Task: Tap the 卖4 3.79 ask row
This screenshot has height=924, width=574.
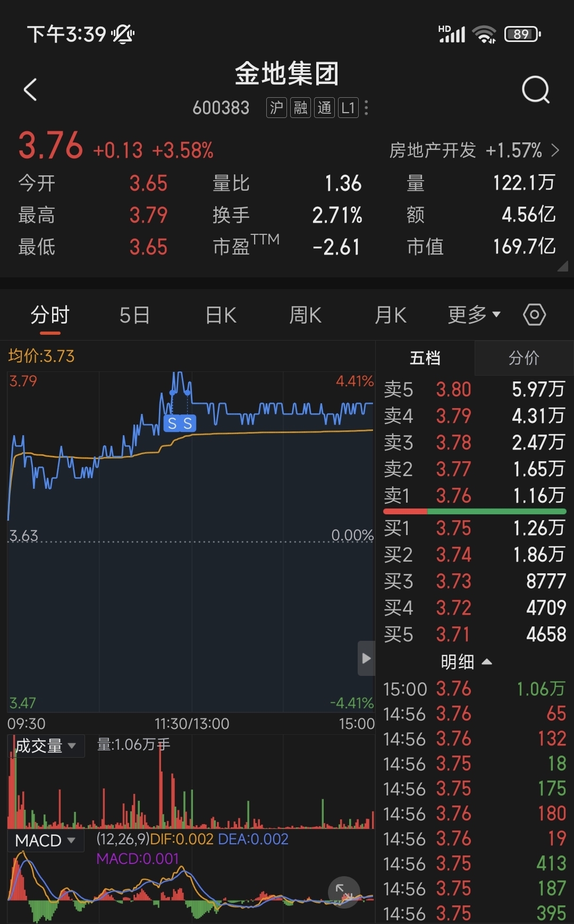Action: [475, 416]
